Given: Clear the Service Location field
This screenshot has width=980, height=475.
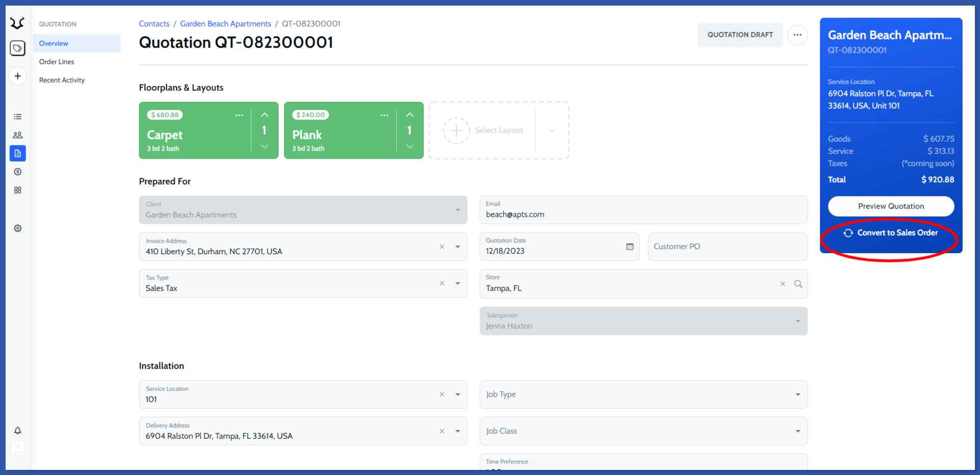Looking at the screenshot, I should (442, 394).
